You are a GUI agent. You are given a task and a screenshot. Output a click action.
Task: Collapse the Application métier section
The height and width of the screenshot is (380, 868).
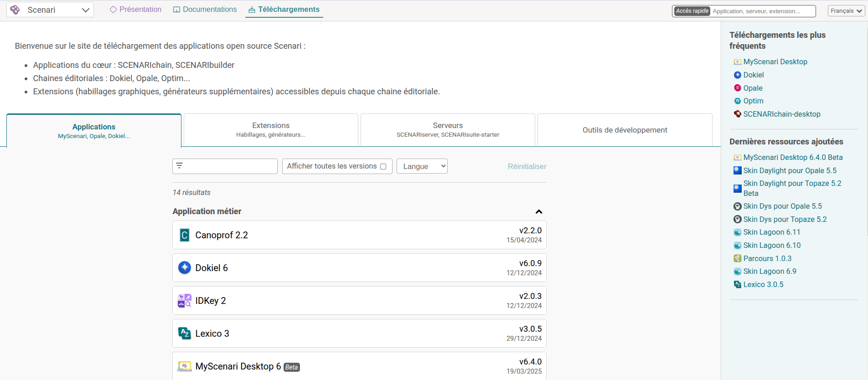[x=539, y=211]
